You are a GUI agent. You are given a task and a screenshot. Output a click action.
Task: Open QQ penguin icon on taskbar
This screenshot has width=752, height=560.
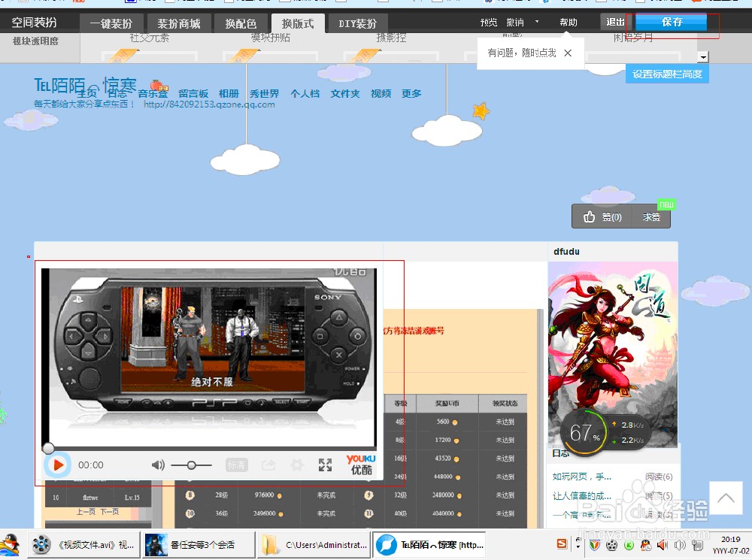tap(11, 545)
